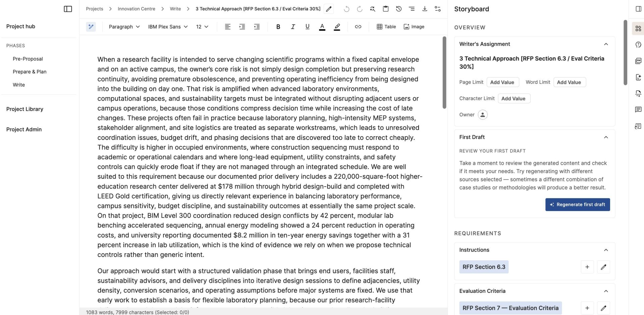
Task: Open the comments sidebar icon
Action: 638,109
